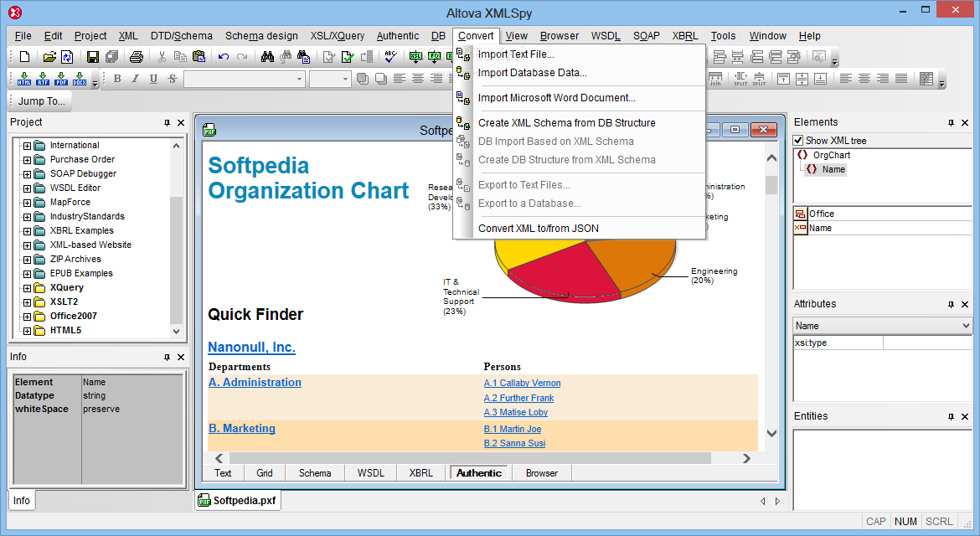The image size is (980, 536).
Task: Expand the SOAP Debugger folder node
Action: pyautogui.click(x=27, y=174)
